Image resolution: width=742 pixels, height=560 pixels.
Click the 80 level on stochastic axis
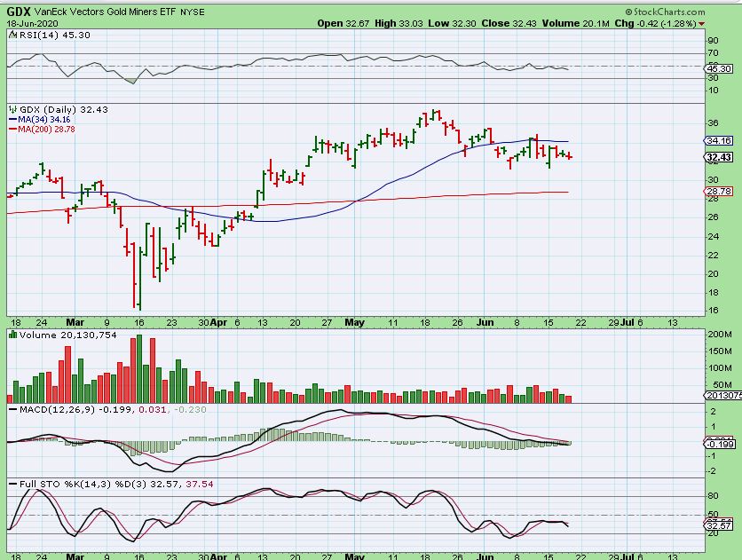click(713, 496)
